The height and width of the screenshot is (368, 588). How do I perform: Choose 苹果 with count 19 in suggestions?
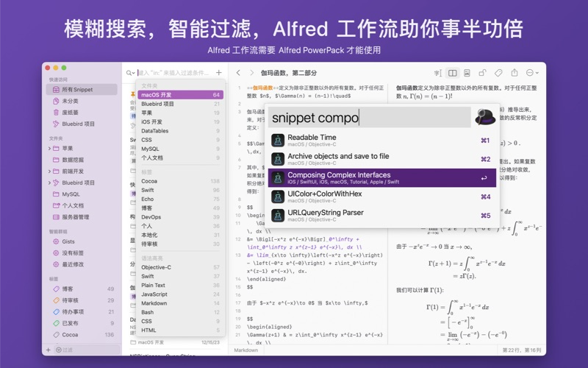pos(180,113)
